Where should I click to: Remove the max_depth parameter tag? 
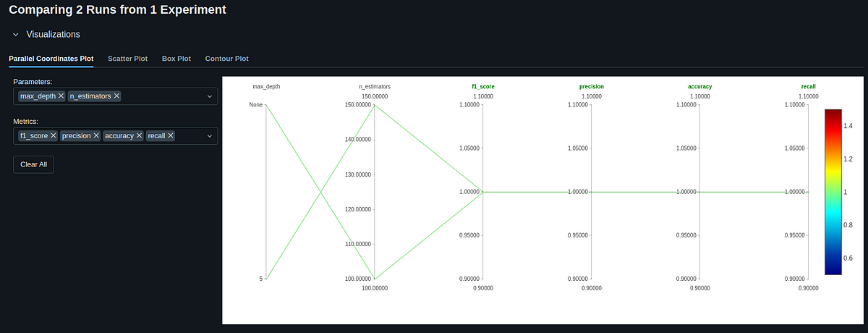tap(61, 96)
